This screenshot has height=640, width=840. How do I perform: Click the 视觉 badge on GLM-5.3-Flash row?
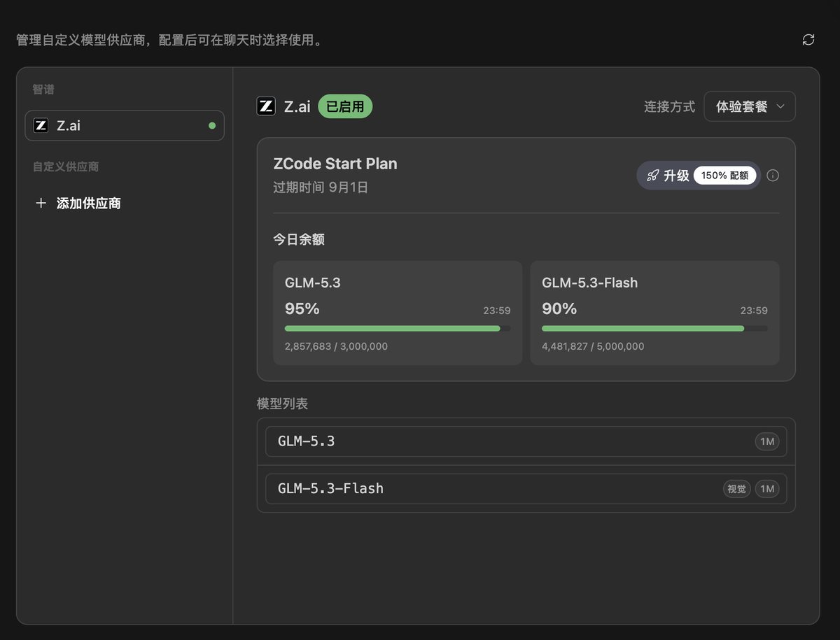(736, 489)
